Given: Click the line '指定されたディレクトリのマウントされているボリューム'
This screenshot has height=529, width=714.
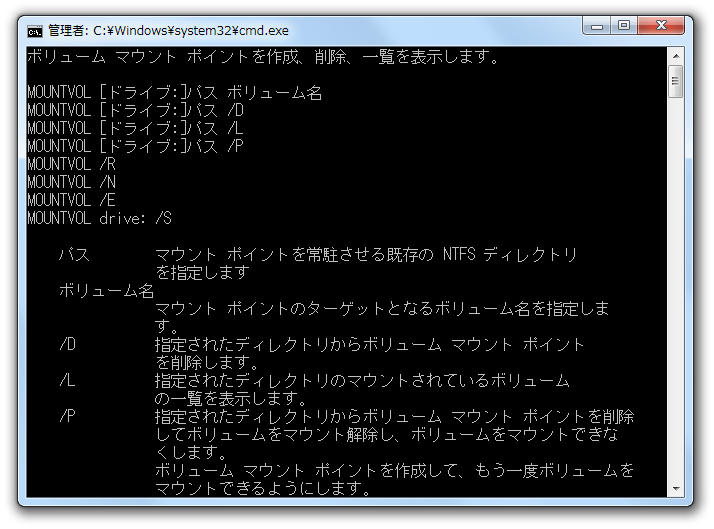Looking at the screenshot, I should click(362, 381).
